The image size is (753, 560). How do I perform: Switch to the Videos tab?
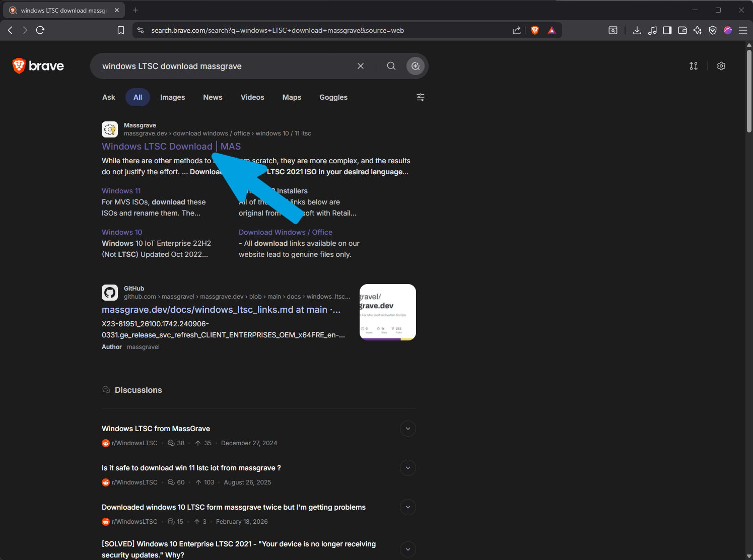(x=252, y=97)
